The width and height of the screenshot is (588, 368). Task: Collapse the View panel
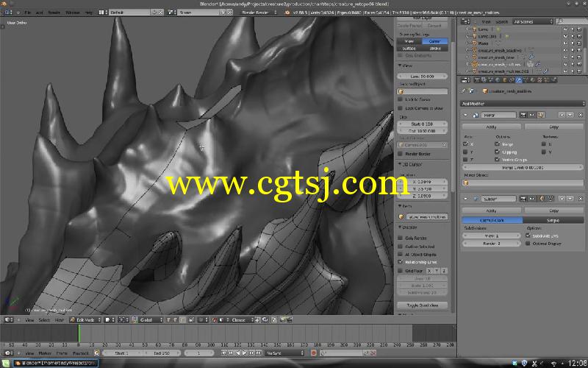tap(400, 66)
